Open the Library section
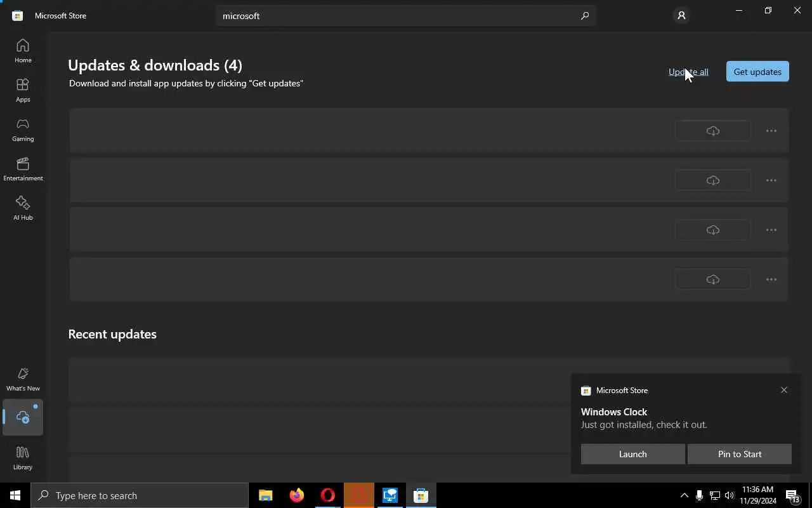 coord(23,458)
